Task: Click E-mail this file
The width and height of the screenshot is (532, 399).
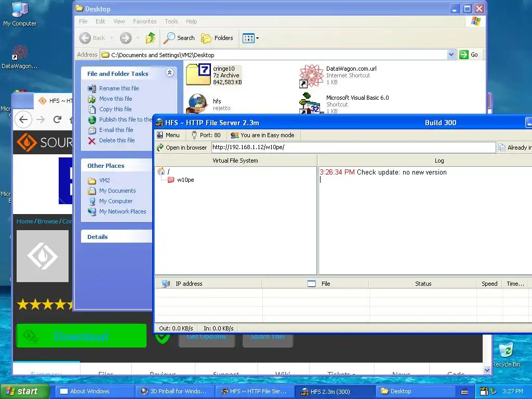Action: pos(116,130)
